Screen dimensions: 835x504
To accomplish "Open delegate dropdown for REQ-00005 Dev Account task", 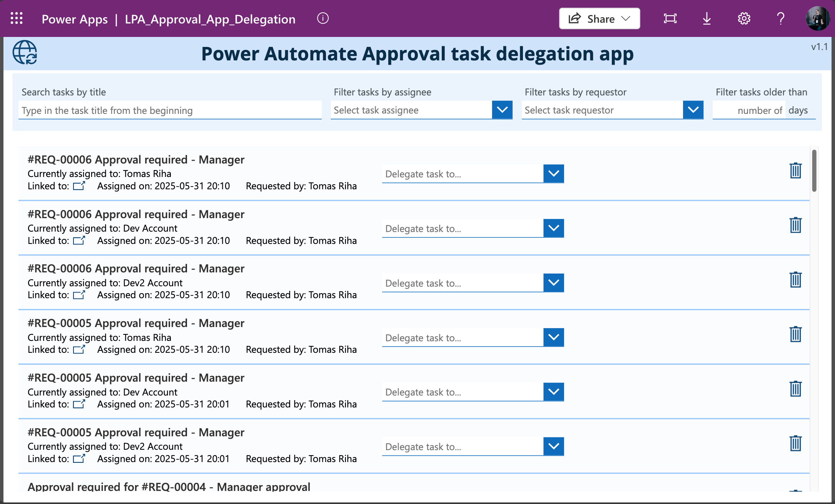I will [554, 392].
